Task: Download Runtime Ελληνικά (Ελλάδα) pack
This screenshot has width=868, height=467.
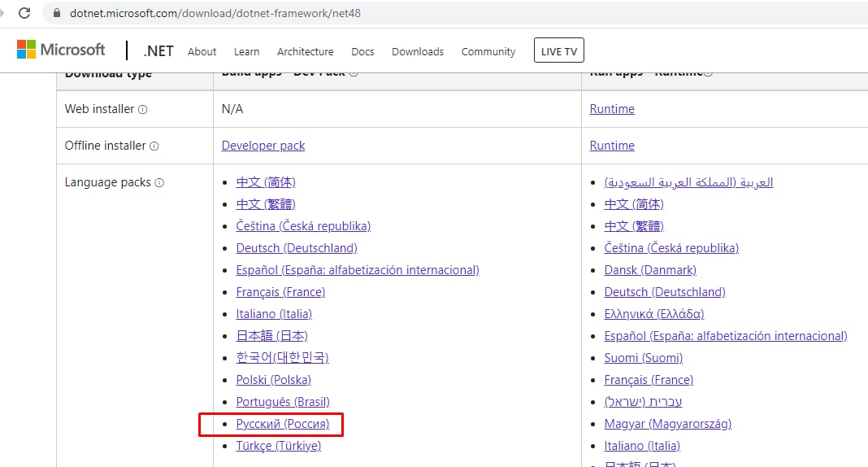Action: (654, 314)
